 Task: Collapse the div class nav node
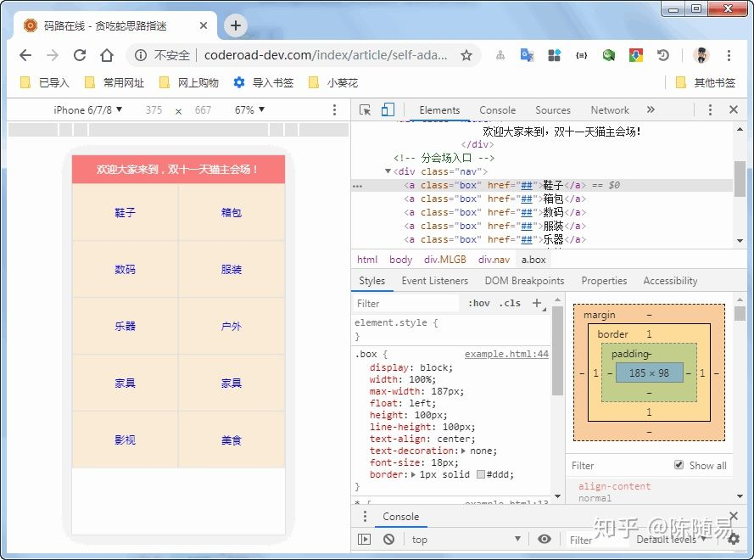point(388,171)
